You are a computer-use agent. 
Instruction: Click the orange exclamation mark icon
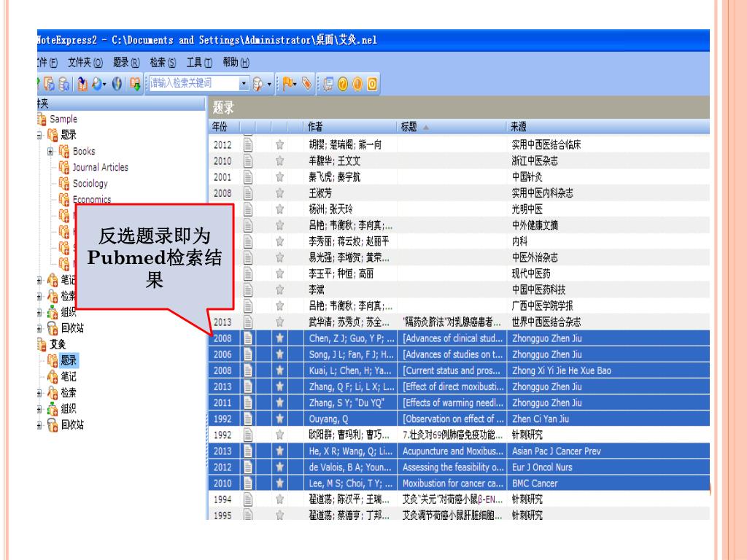(x=357, y=84)
